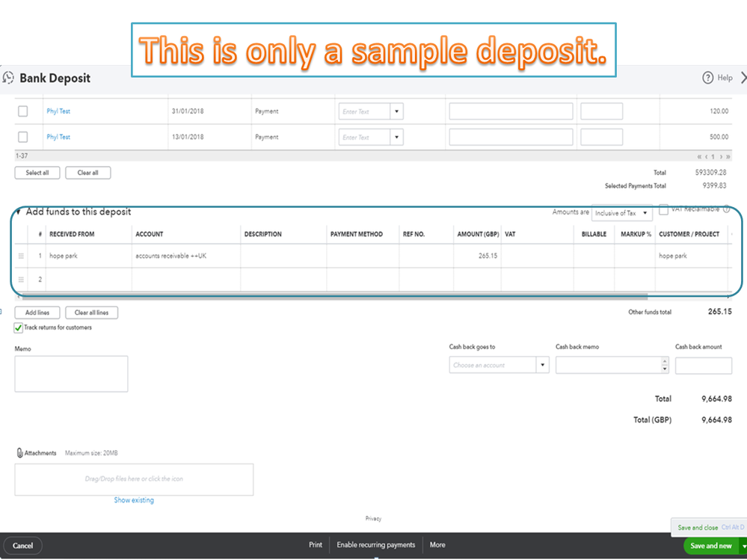Toggle the VAT Reclaimable checkbox

664,209
